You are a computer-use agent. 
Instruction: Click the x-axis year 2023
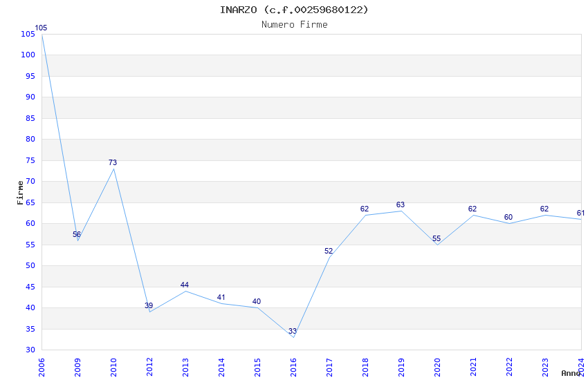[x=545, y=368]
